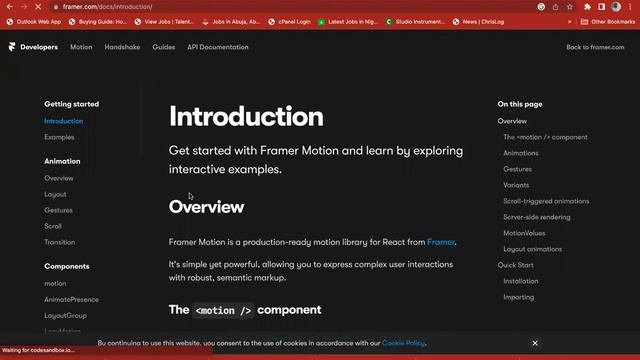Open the Cookie Policy link

coord(404,343)
